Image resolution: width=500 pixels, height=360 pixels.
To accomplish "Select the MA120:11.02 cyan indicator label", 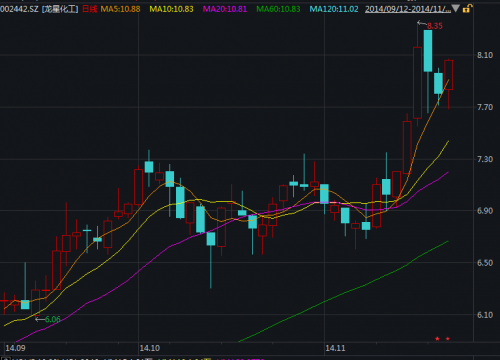I will pyautogui.click(x=334, y=9).
